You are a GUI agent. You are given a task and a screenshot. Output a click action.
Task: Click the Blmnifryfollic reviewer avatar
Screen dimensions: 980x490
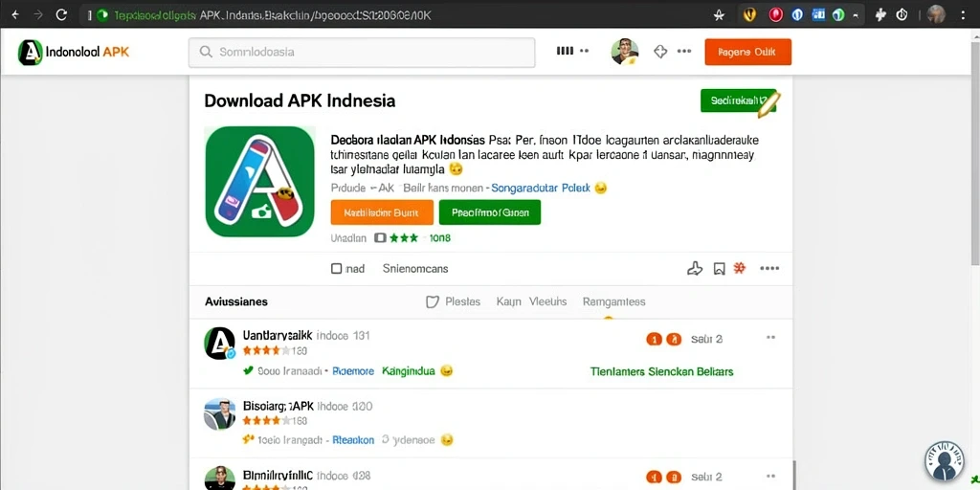coord(220,479)
